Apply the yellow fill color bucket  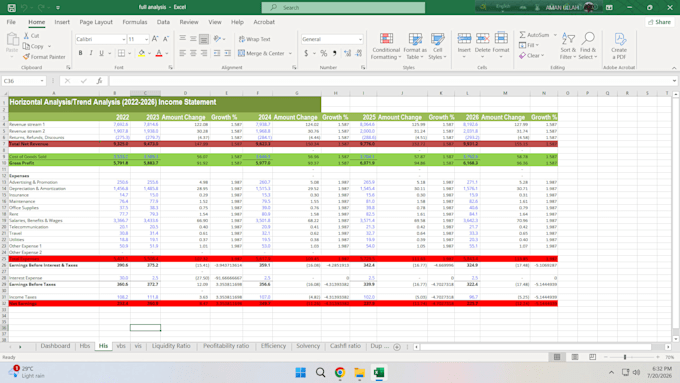(141, 53)
